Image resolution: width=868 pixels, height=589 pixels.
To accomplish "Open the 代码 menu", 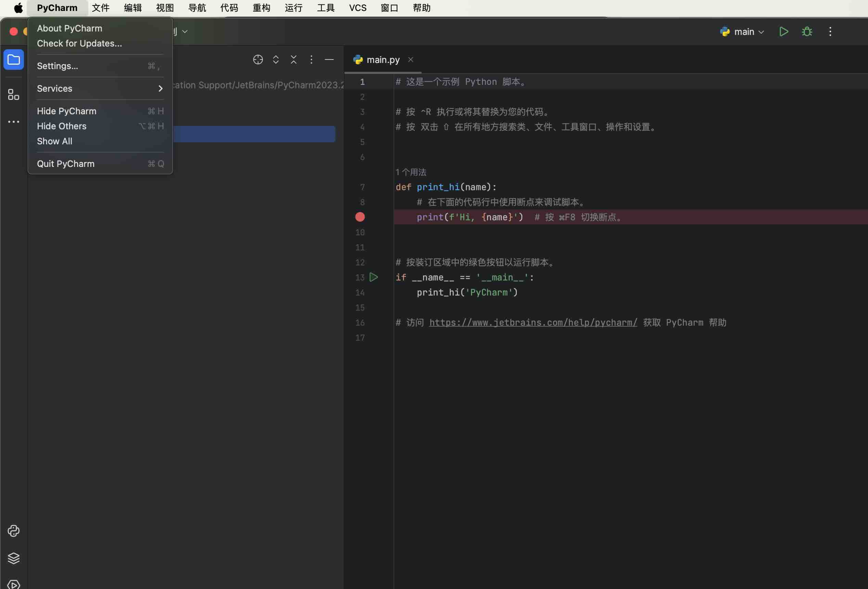I will tap(229, 8).
